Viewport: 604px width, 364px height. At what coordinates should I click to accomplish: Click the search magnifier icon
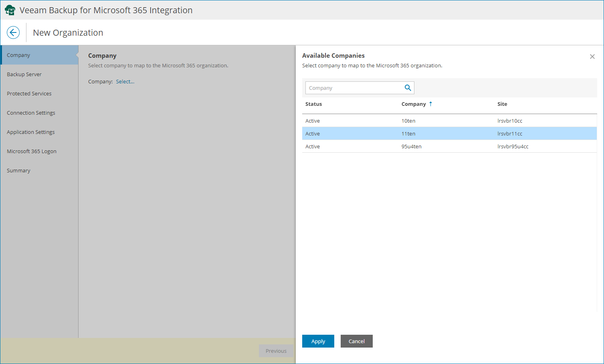click(408, 88)
